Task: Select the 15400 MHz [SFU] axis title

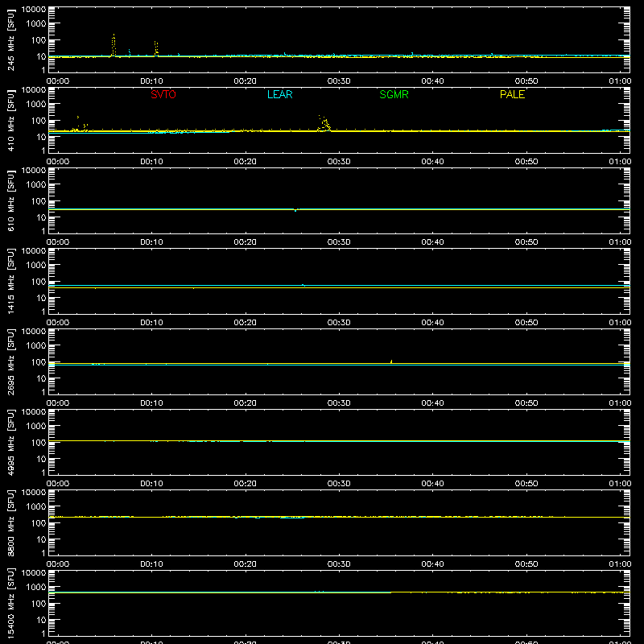Action: [x=11, y=603]
